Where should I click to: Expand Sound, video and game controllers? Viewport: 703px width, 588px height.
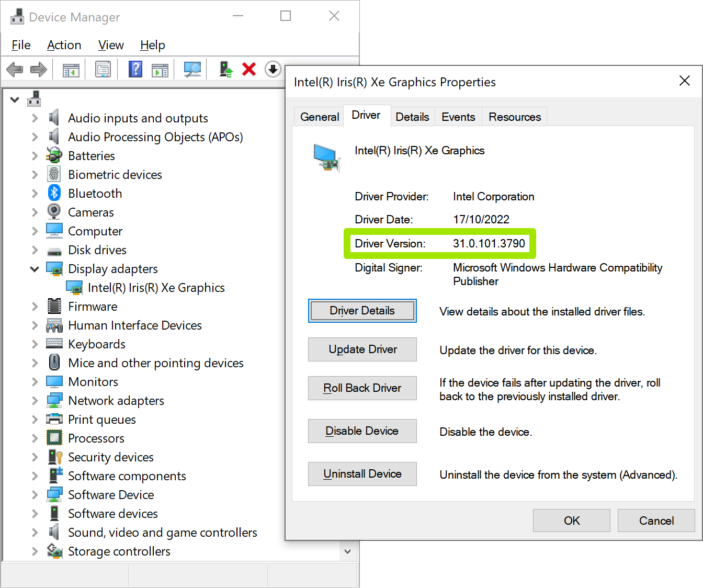tap(35, 533)
